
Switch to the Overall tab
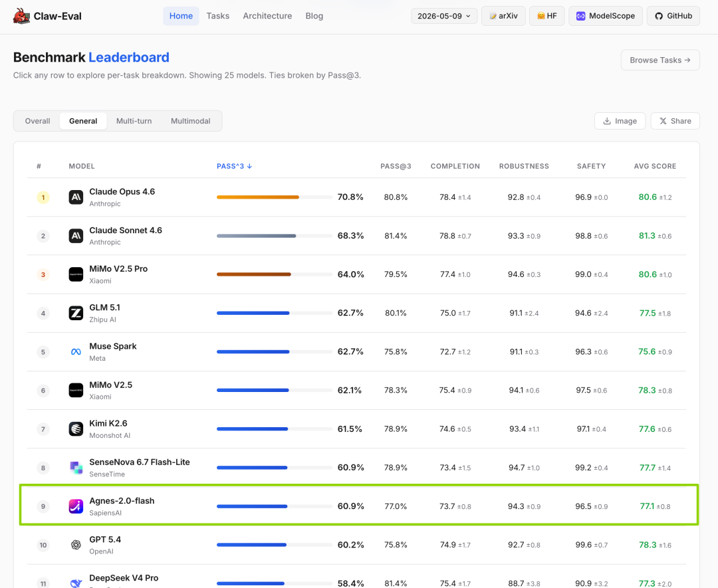click(37, 121)
